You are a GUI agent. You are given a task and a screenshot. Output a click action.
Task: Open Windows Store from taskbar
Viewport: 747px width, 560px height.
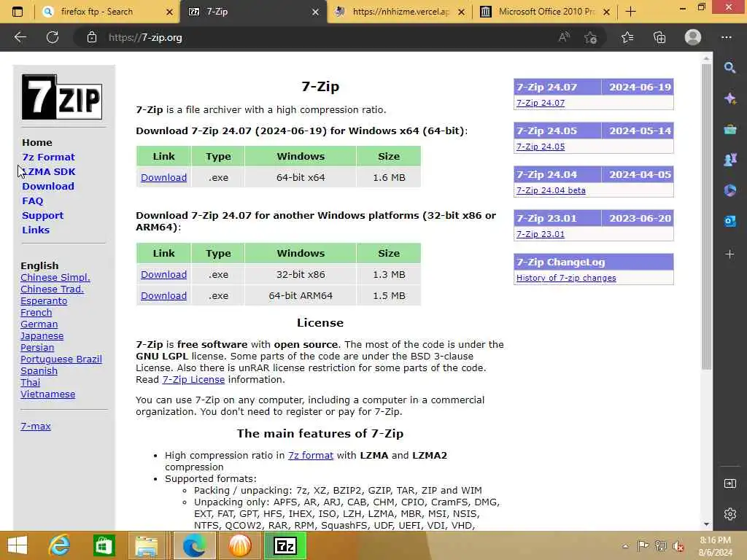pos(104,545)
